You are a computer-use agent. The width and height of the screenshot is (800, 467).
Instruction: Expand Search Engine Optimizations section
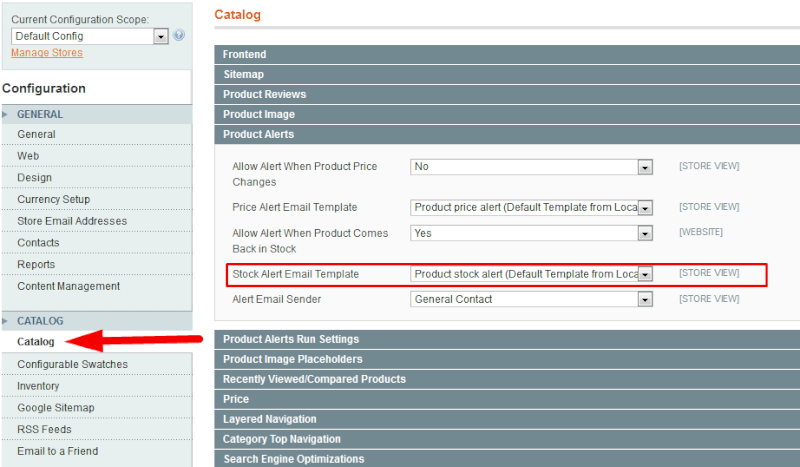pyautogui.click(x=507, y=458)
